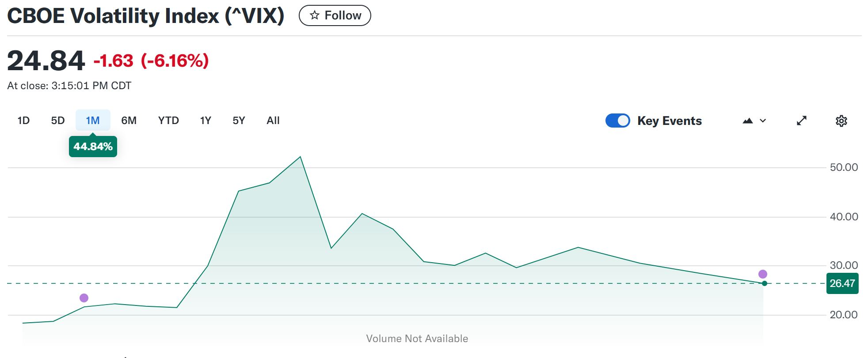
Task: Select the purple key event marker near 26.47
Action: click(x=763, y=274)
